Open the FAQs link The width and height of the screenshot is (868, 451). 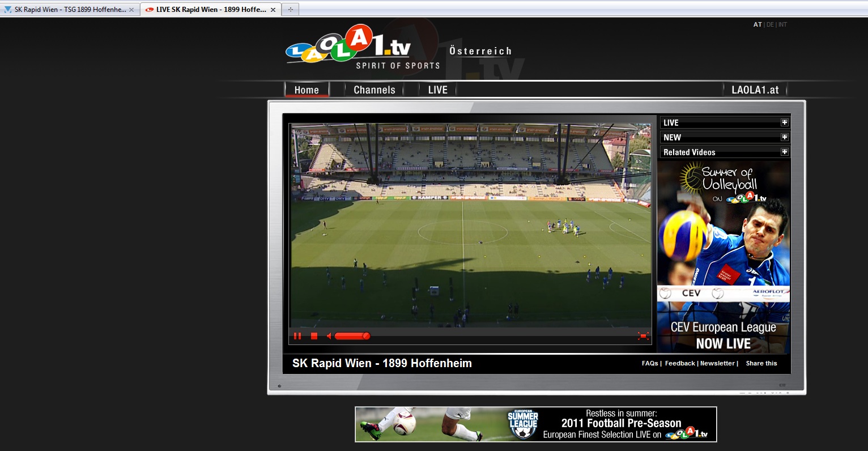[x=650, y=363]
